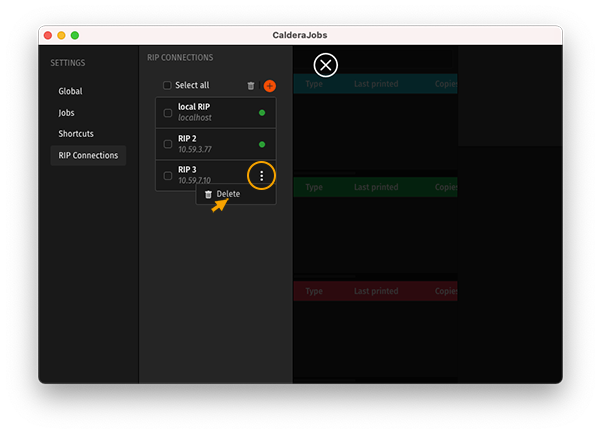Viewport: 600px width, 433px height.
Task: Click the green status dot for local RIP
Action: pos(262,113)
